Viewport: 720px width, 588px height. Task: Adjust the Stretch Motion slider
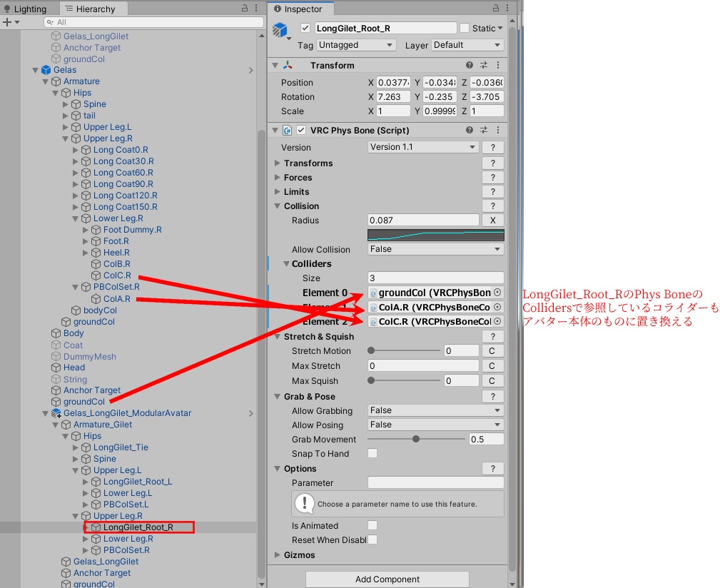pos(404,350)
